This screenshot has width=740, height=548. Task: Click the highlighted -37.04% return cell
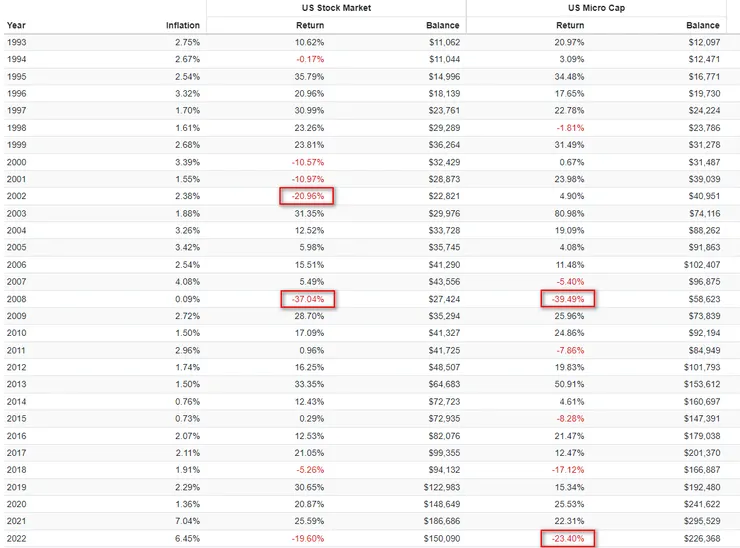point(307,299)
